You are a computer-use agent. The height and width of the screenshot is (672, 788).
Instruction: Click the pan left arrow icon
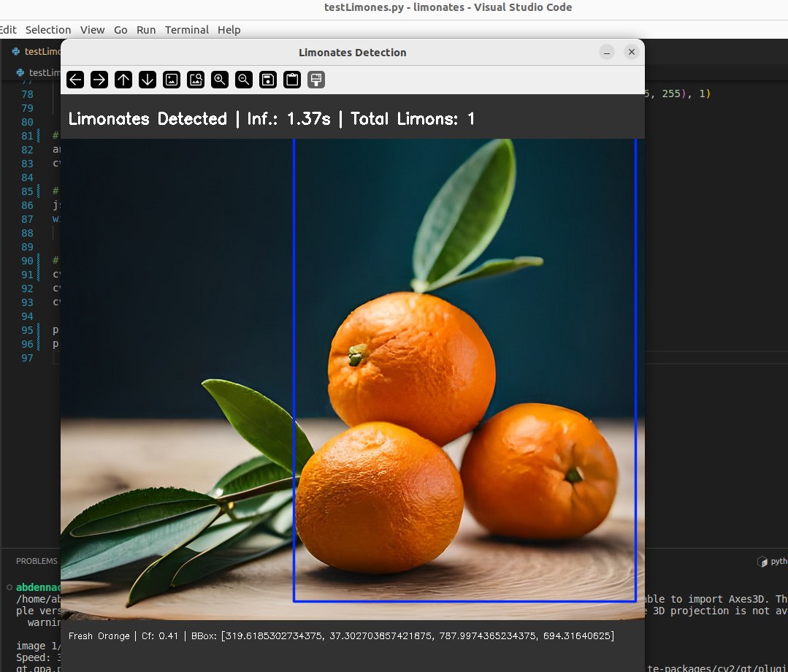click(75, 80)
